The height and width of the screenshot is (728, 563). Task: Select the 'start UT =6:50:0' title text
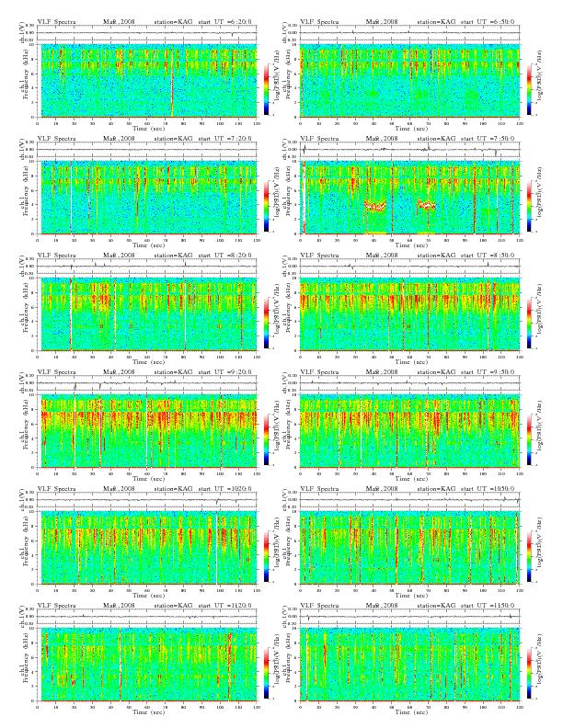coord(488,21)
